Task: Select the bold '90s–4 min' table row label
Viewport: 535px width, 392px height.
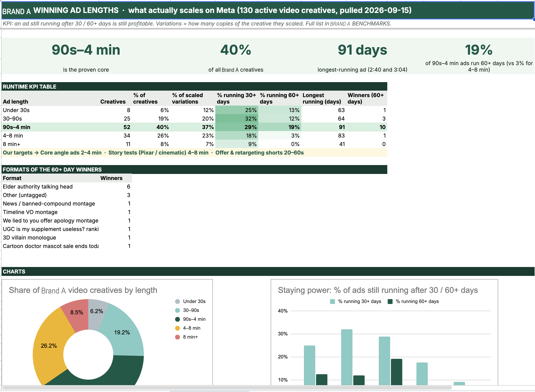Action: (17, 127)
